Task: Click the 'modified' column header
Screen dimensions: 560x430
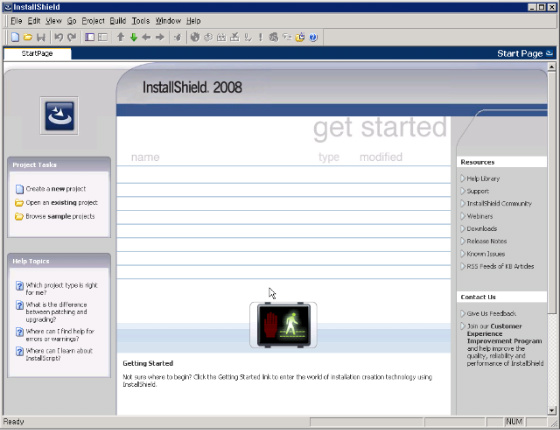Action: [x=381, y=157]
